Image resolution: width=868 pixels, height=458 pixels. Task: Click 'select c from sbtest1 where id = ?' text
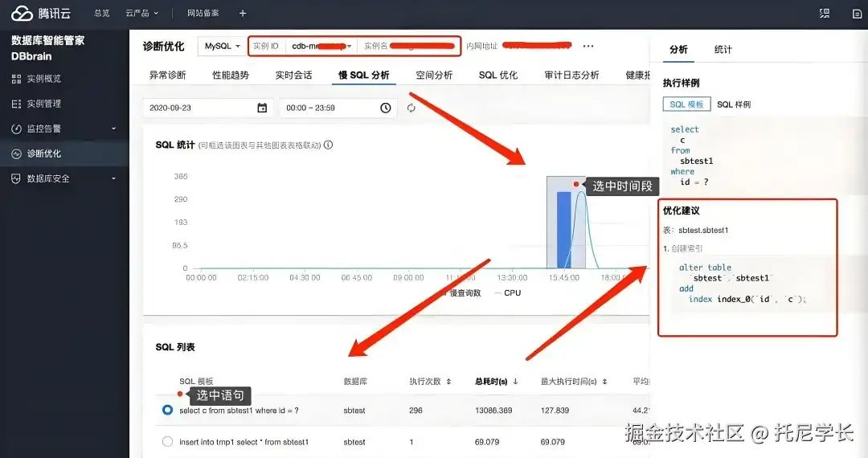240,411
